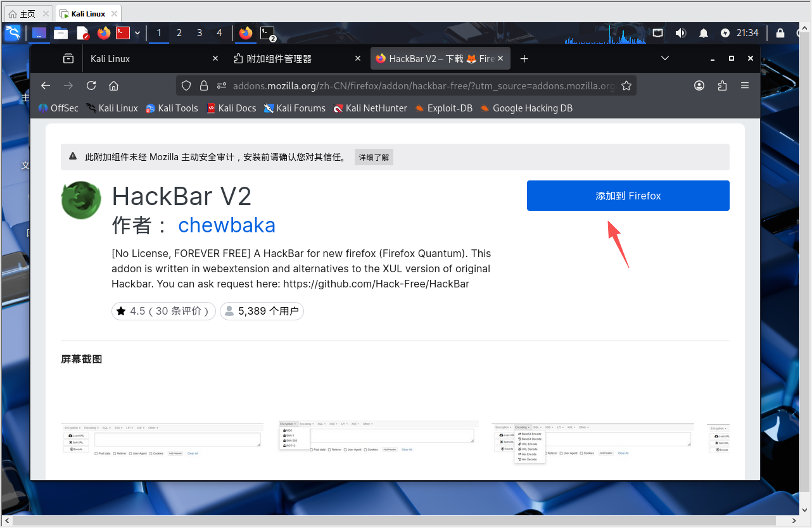812x528 pixels.
Task: Close the Kali Linux browser tab
Action: (x=215, y=58)
